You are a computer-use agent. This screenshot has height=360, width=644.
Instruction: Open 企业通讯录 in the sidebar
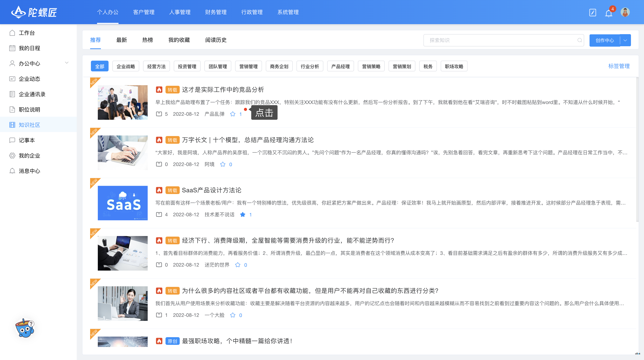pos(38,94)
